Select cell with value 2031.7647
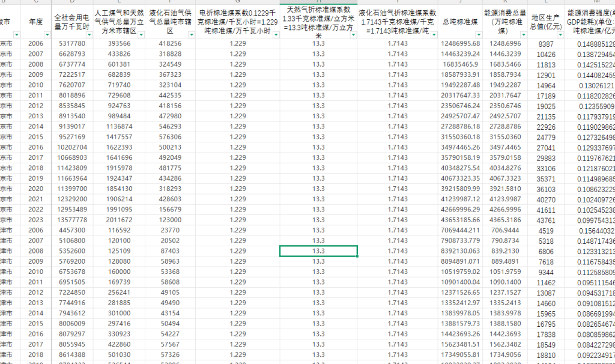The width and height of the screenshot is (615, 364). coord(505,96)
